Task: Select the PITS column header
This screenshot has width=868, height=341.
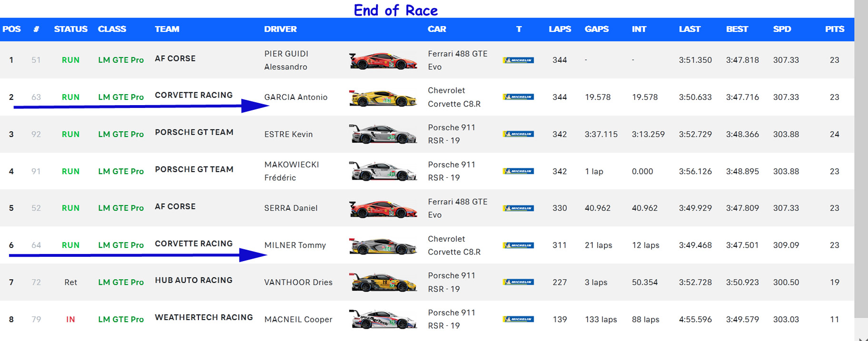Action: click(834, 29)
